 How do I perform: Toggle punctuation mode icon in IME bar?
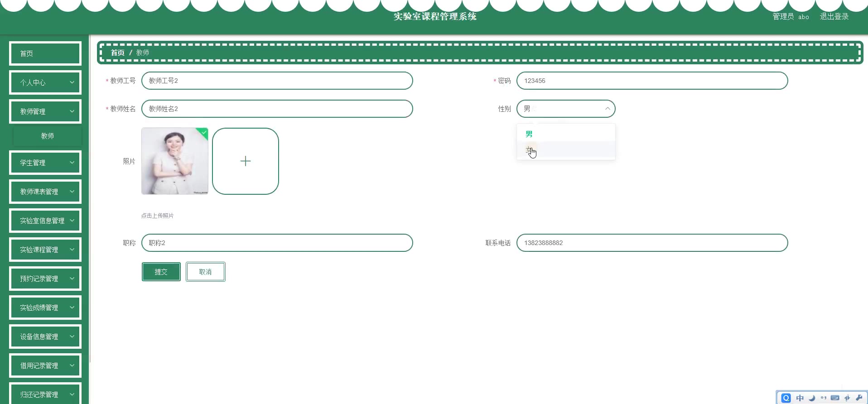pos(823,398)
